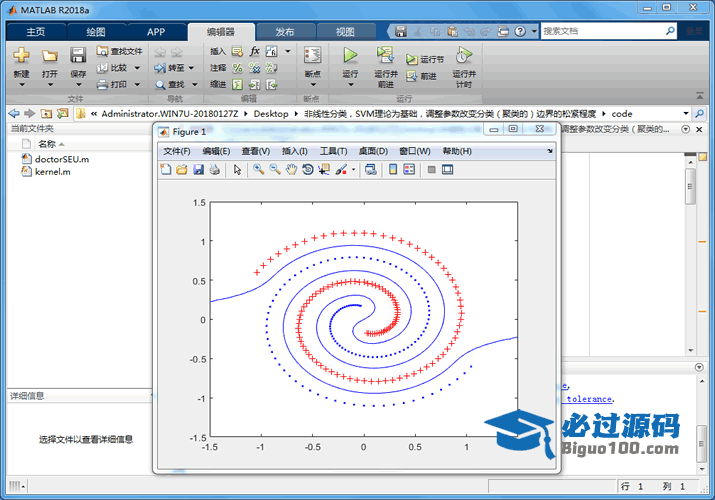Screen dimensions: 715x500
Task: Switch to the APP tab
Action: pos(156,32)
